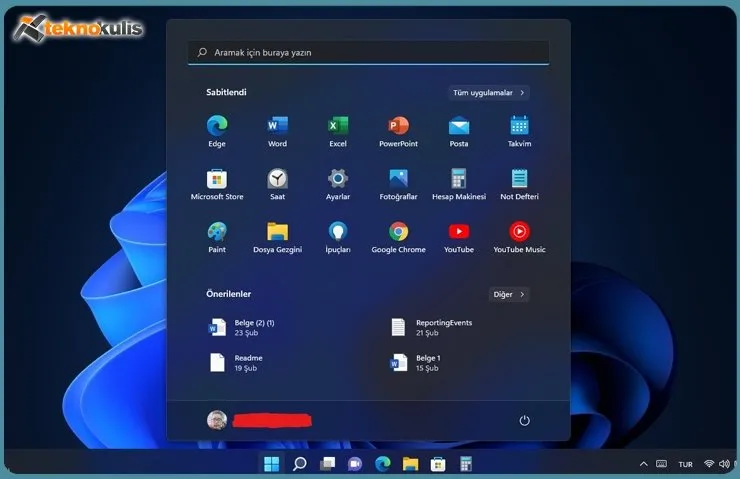Click the search box Aramak için buraya yazın
The image size is (740, 479).
[x=368, y=52]
